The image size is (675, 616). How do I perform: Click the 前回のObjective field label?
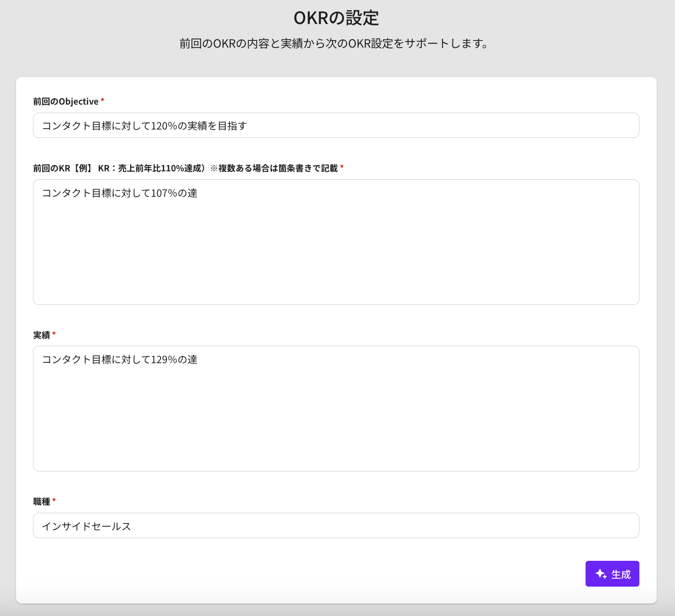coord(66,101)
